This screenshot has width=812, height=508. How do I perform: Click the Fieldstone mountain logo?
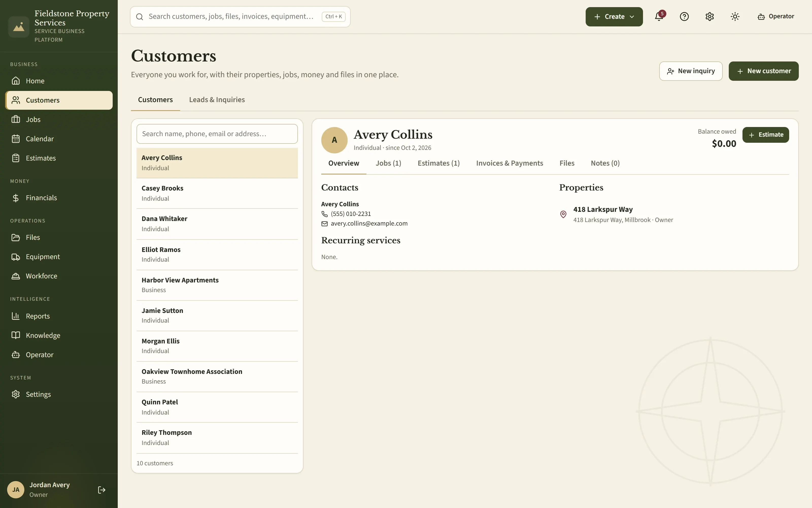(19, 27)
